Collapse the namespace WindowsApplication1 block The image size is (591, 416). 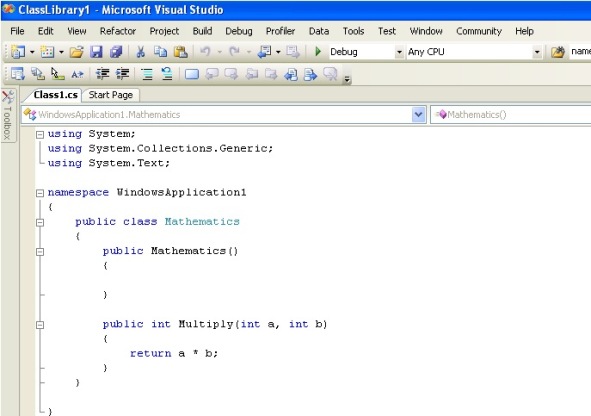40,193
